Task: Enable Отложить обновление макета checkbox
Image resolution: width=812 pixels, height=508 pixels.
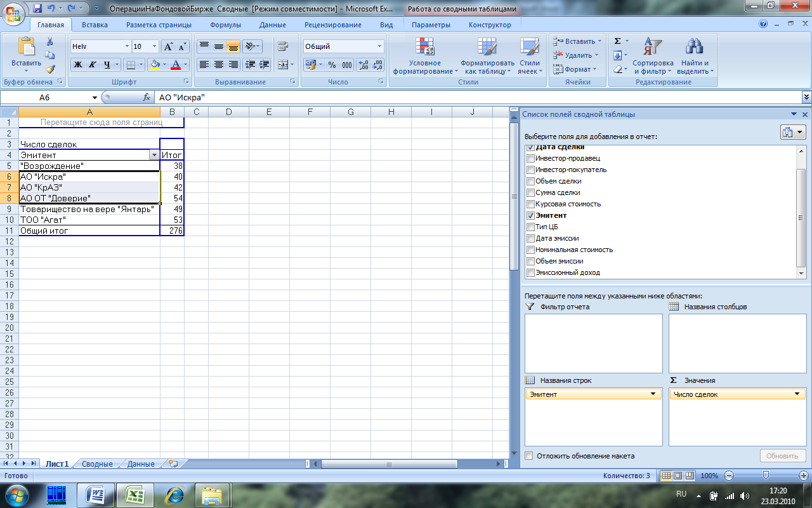Action: (x=529, y=456)
